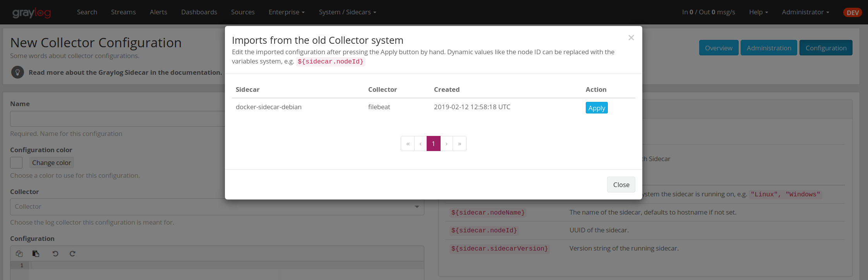Click the copy icon in editor toolbar
This screenshot has height=280, width=868.
(x=19, y=254)
